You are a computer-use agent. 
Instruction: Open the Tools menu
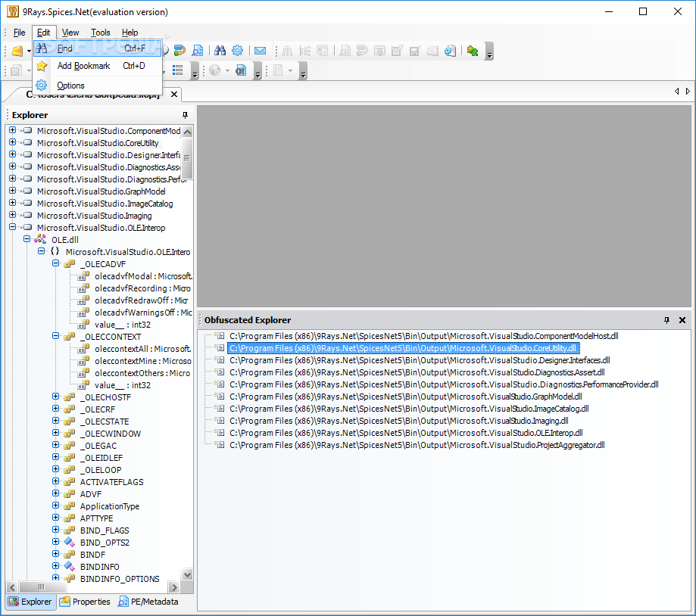(x=100, y=33)
